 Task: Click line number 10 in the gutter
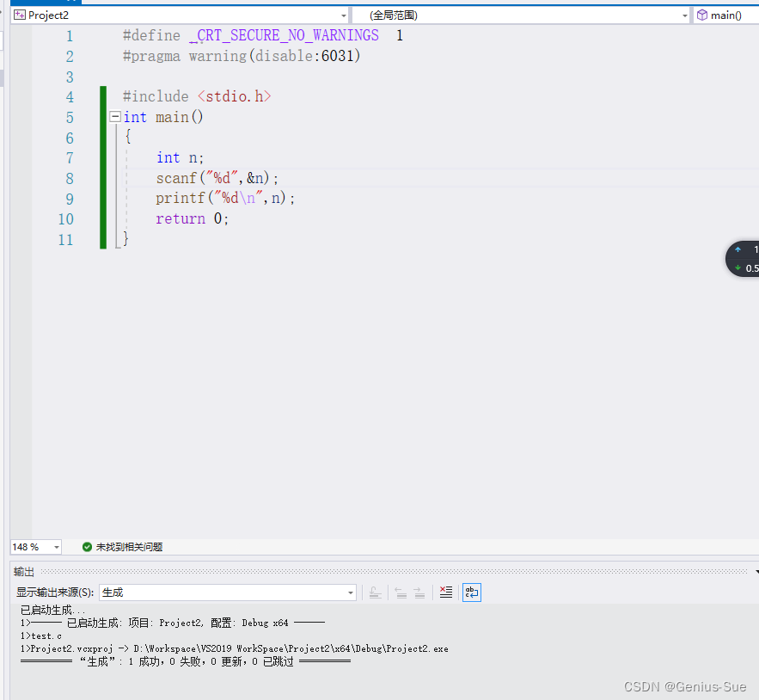pyautogui.click(x=65, y=219)
